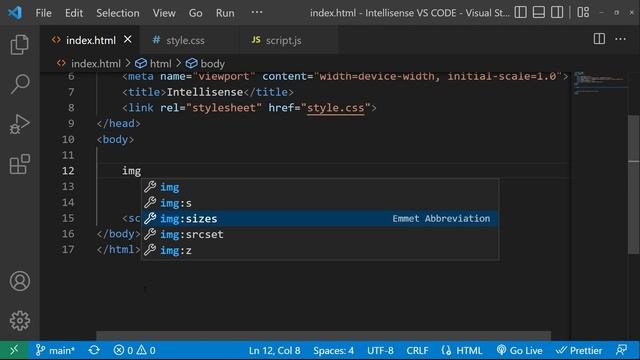Open the Edit menu

(74, 13)
